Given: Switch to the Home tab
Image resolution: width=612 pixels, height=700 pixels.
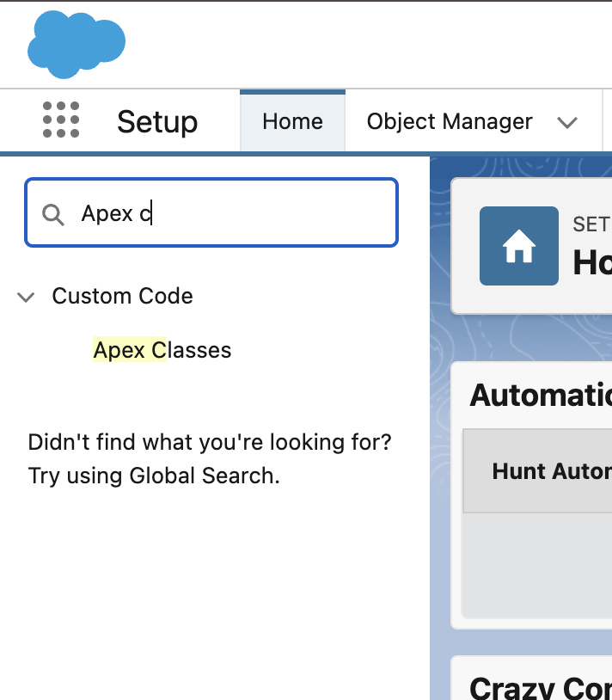Looking at the screenshot, I should 292,121.
